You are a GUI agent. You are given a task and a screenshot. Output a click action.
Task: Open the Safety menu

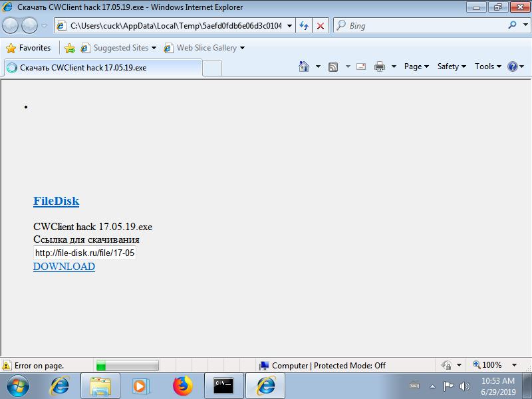coord(452,66)
